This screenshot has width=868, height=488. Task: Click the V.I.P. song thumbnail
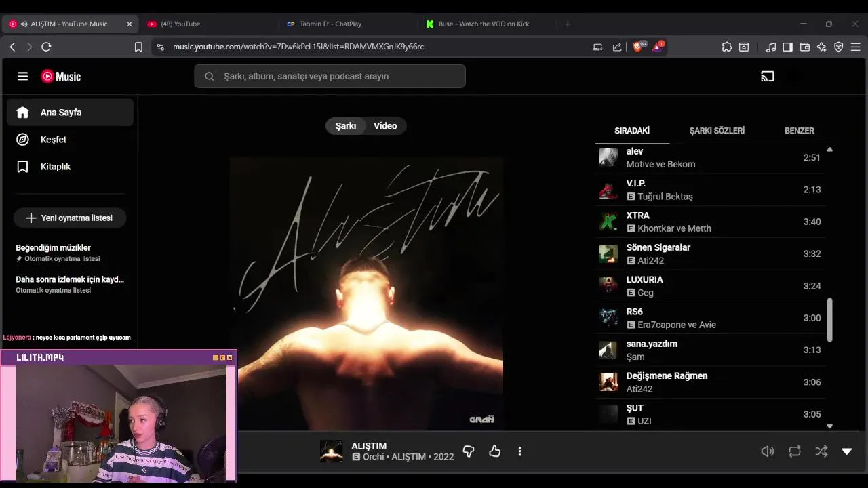pyautogui.click(x=608, y=190)
